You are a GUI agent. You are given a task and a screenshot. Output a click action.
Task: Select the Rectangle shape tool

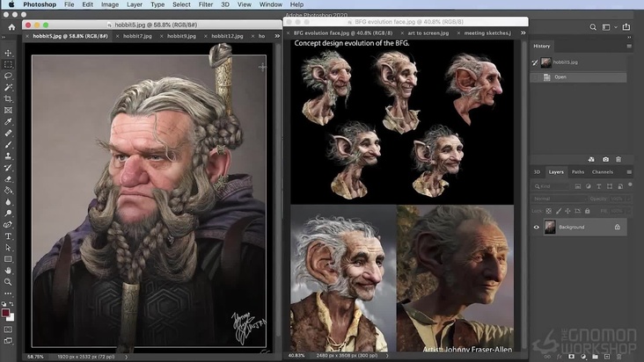8,259
